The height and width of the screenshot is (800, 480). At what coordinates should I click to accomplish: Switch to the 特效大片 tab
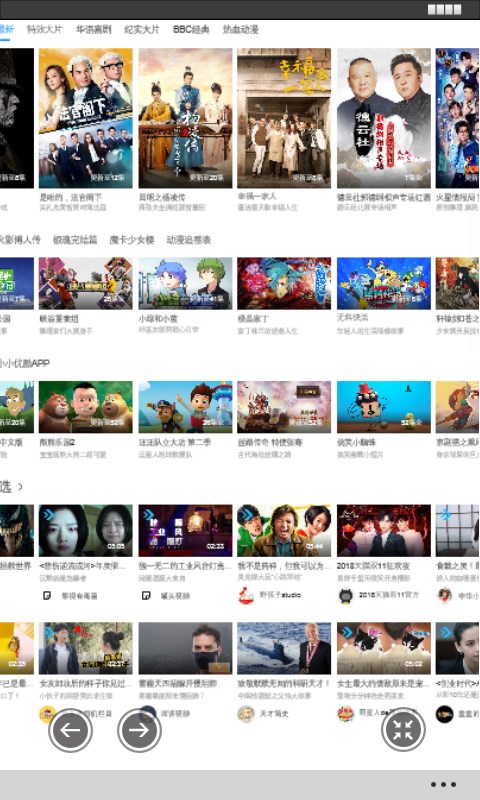pos(44,30)
